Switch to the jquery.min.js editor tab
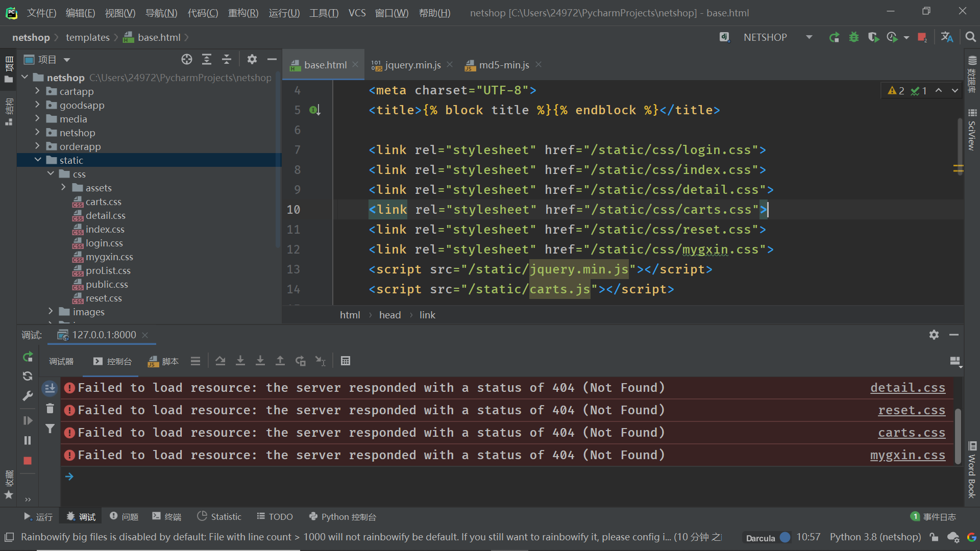 (412, 65)
